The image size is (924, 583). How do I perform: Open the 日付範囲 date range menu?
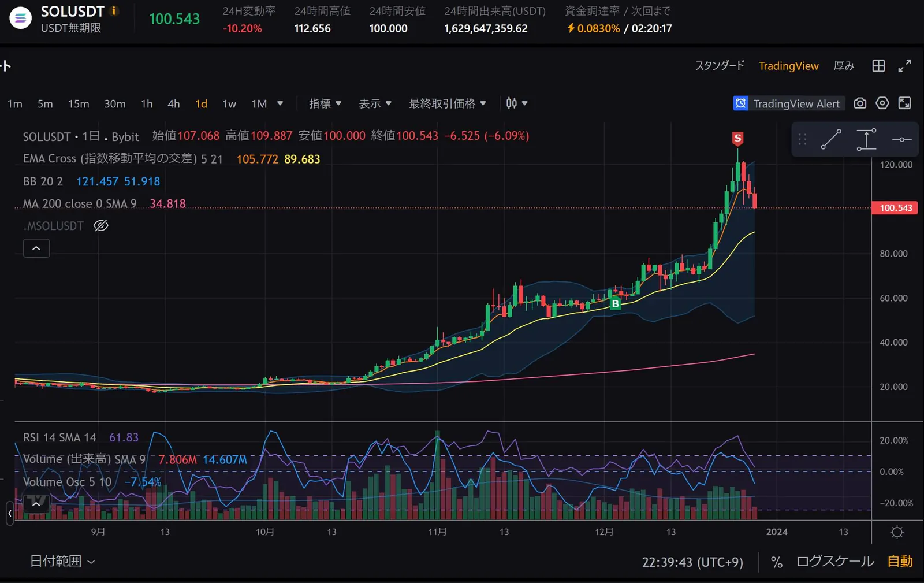click(x=62, y=561)
